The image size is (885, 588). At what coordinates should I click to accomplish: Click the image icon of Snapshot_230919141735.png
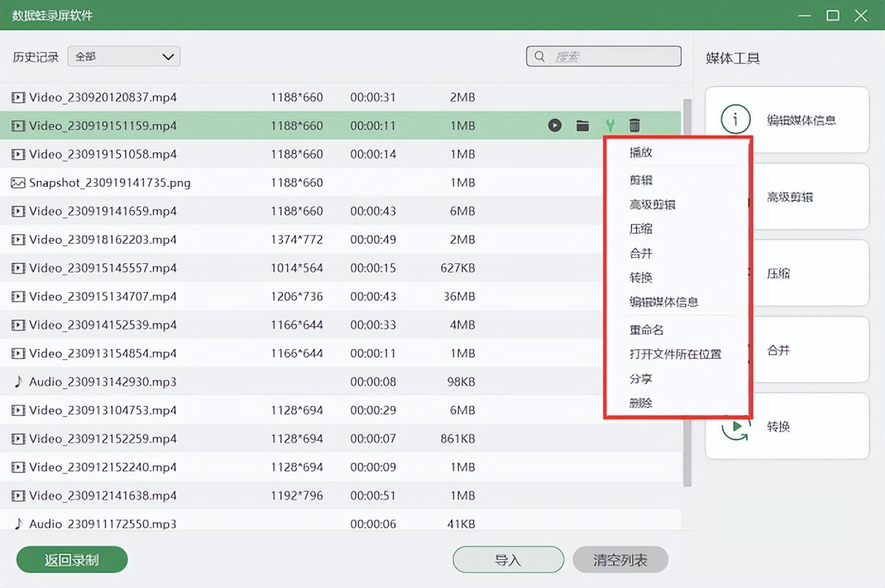tap(18, 183)
